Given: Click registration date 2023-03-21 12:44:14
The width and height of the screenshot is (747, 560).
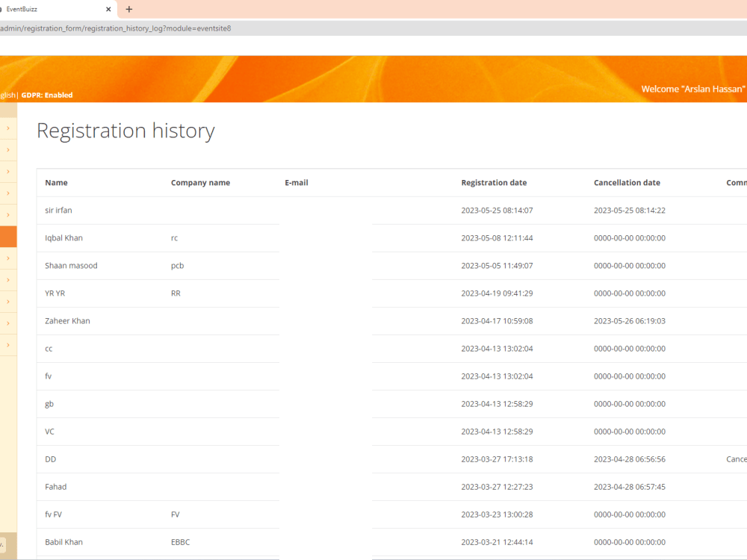Looking at the screenshot, I should [497, 542].
